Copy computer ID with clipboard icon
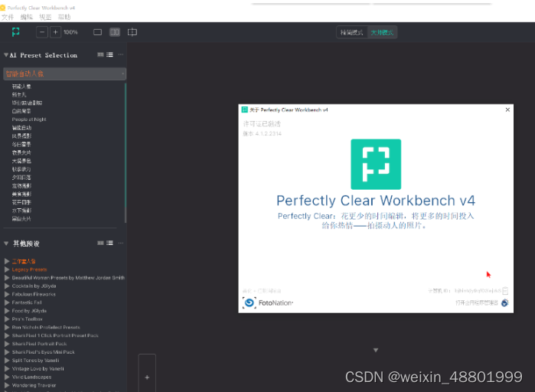The width and height of the screenshot is (535, 392). click(x=505, y=291)
